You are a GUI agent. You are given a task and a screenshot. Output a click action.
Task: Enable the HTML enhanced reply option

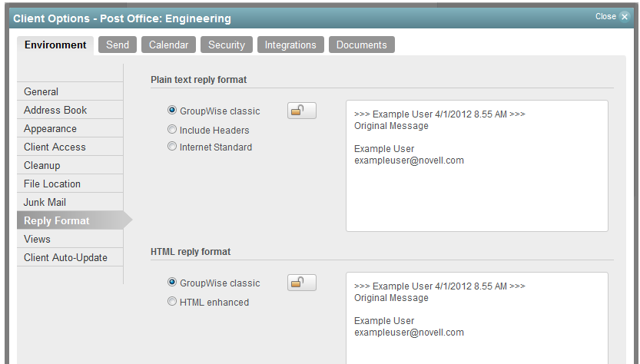tap(172, 302)
